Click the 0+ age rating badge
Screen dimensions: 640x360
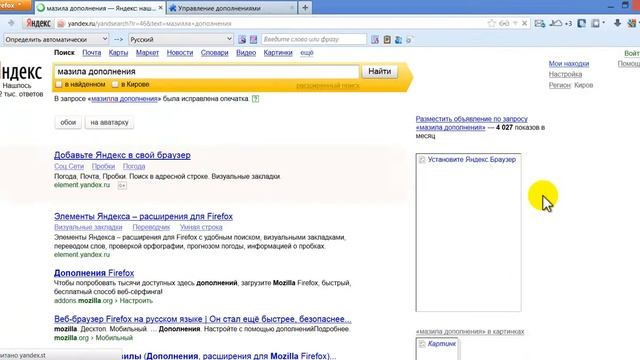122,185
